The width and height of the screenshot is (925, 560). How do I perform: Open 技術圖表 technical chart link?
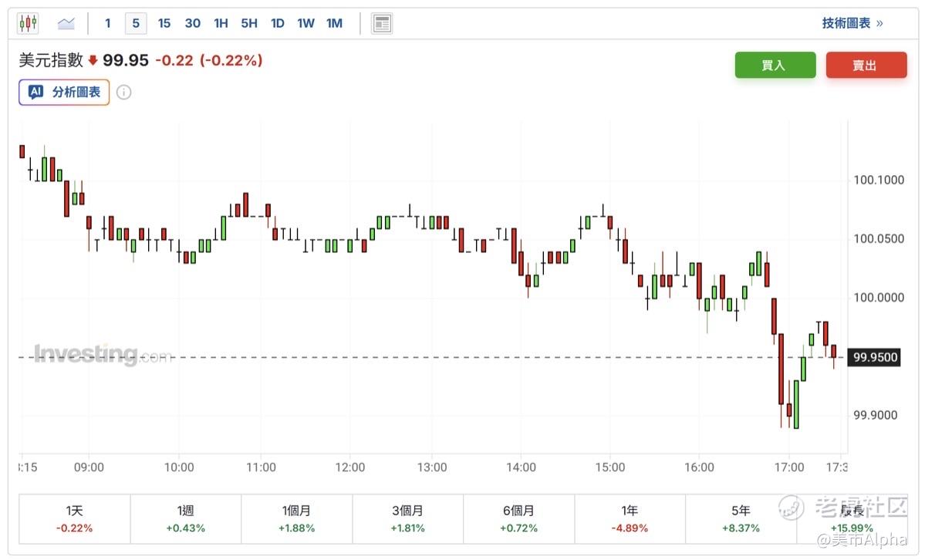click(852, 23)
